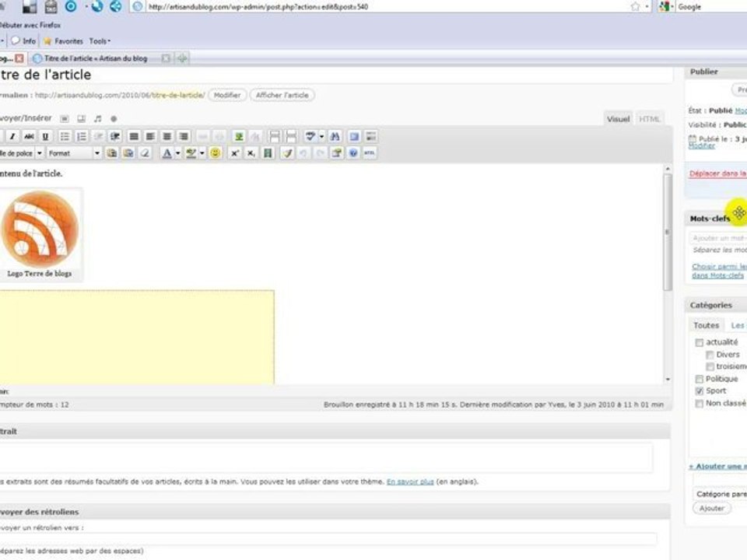Open text color picker arrow

(178, 153)
